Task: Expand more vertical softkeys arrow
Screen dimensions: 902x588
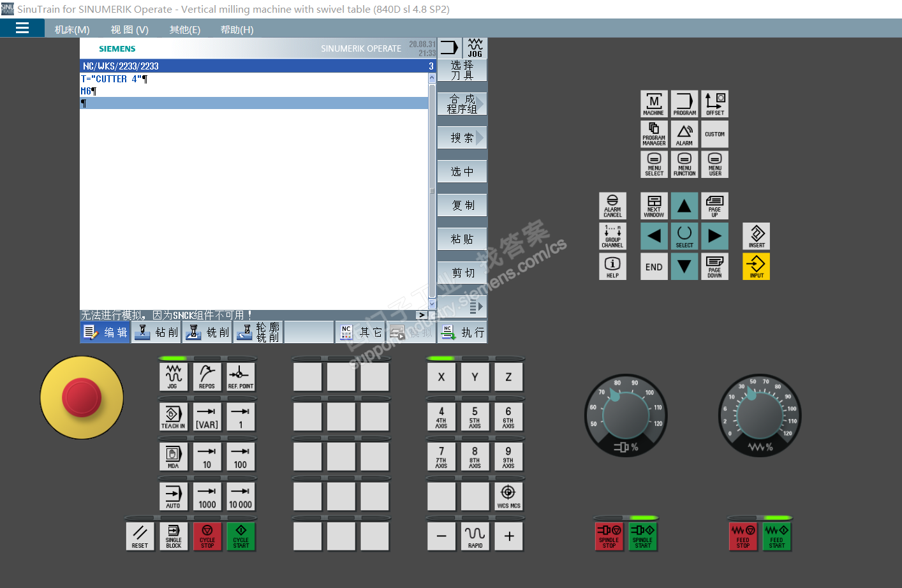Action: click(462, 307)
